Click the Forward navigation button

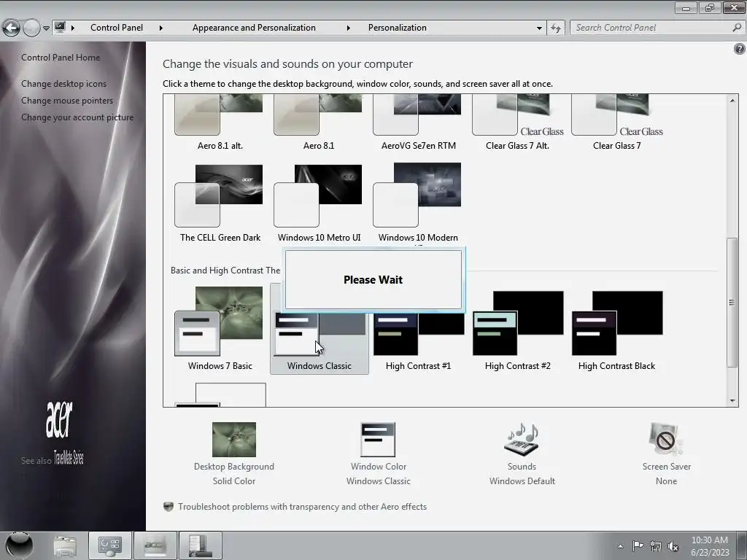(31, 28)
